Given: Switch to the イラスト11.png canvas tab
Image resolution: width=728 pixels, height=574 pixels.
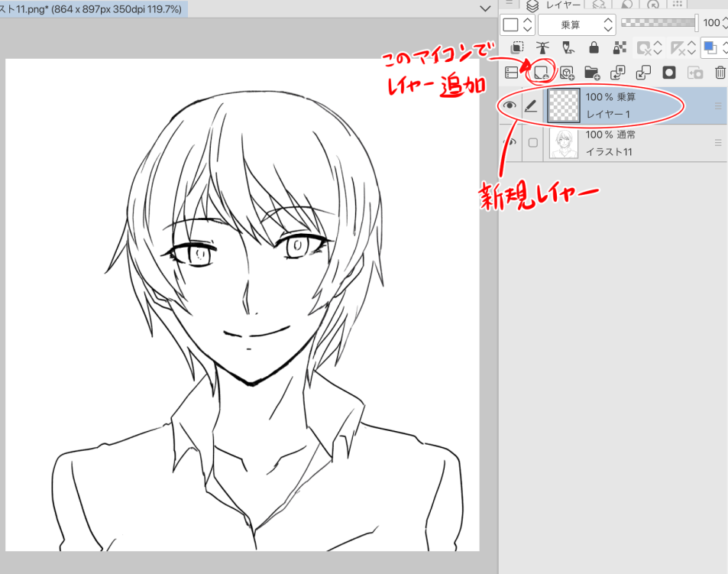Looking at the screenshot, I should [92, 8].
